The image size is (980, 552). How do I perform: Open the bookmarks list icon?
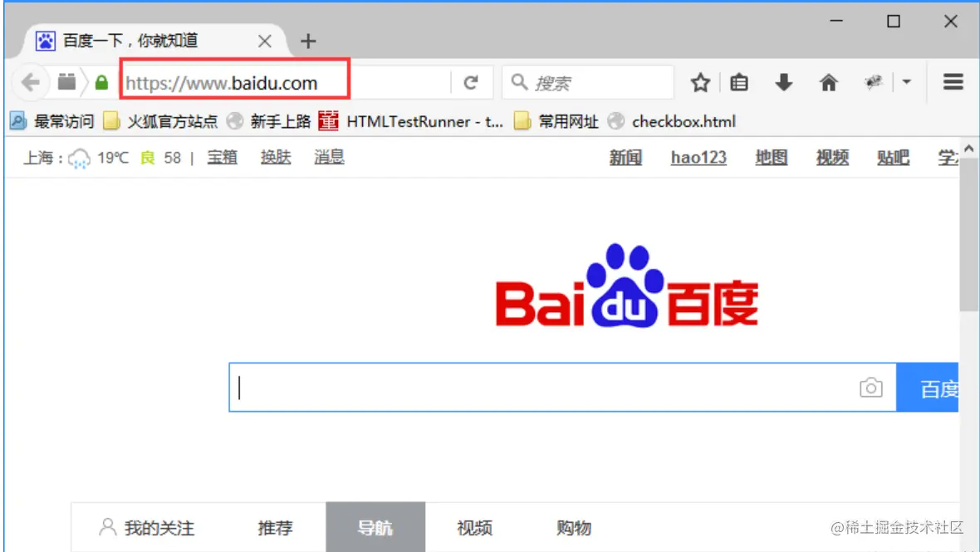739,82
